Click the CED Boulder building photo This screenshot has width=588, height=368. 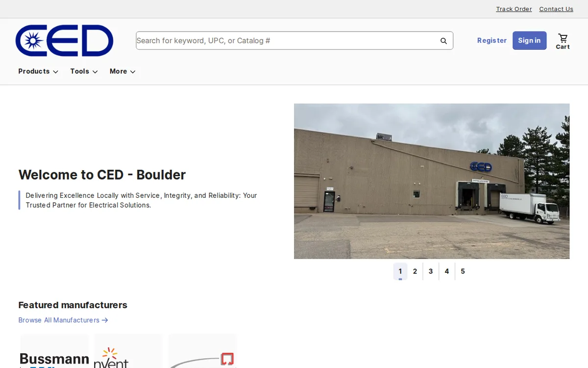pos(432,181)
